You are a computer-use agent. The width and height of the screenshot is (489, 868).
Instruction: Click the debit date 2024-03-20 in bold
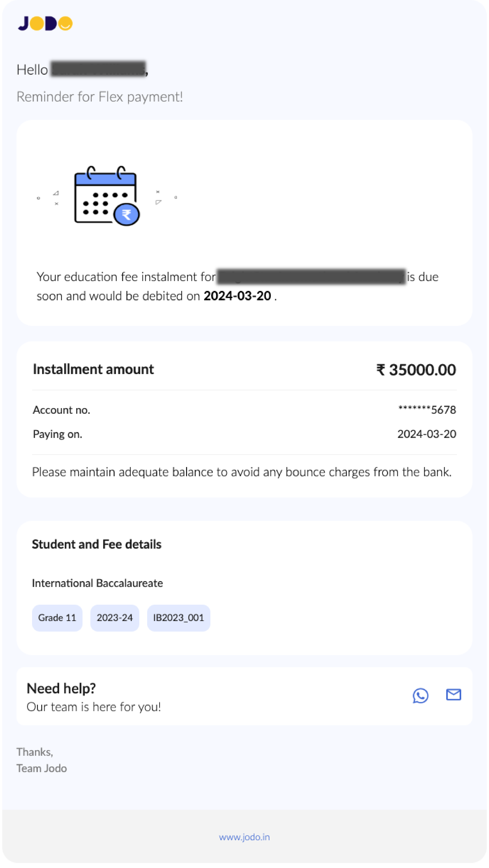[237, 296]
